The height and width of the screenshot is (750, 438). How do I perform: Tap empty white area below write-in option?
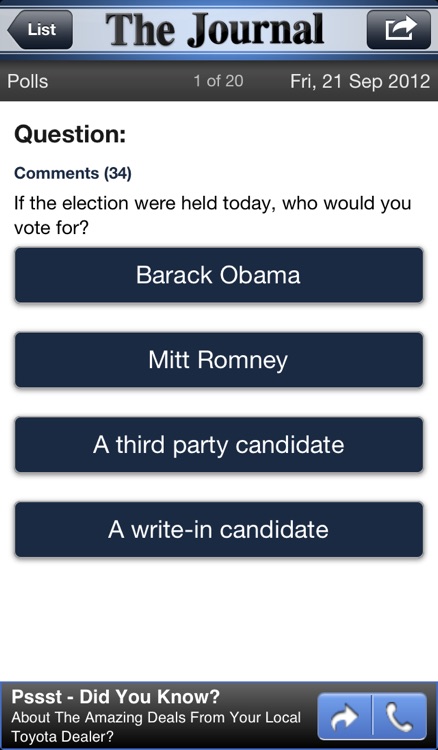click(219, 619)
